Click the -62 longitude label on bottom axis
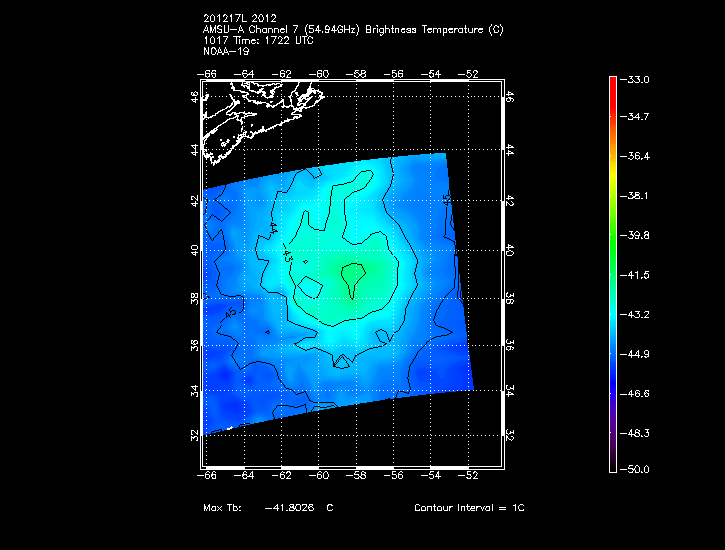 [282, 476]
